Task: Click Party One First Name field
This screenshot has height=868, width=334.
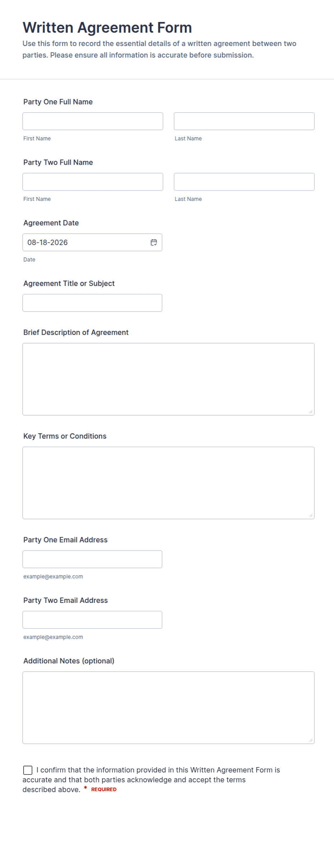Action: pos(93,121)
